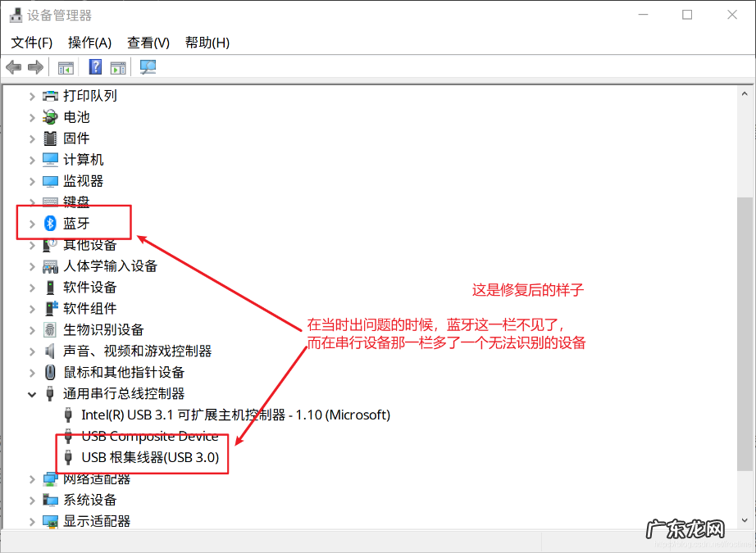Collapse the 通用串行总线控制器 category
756x553 pixels.
32,393
